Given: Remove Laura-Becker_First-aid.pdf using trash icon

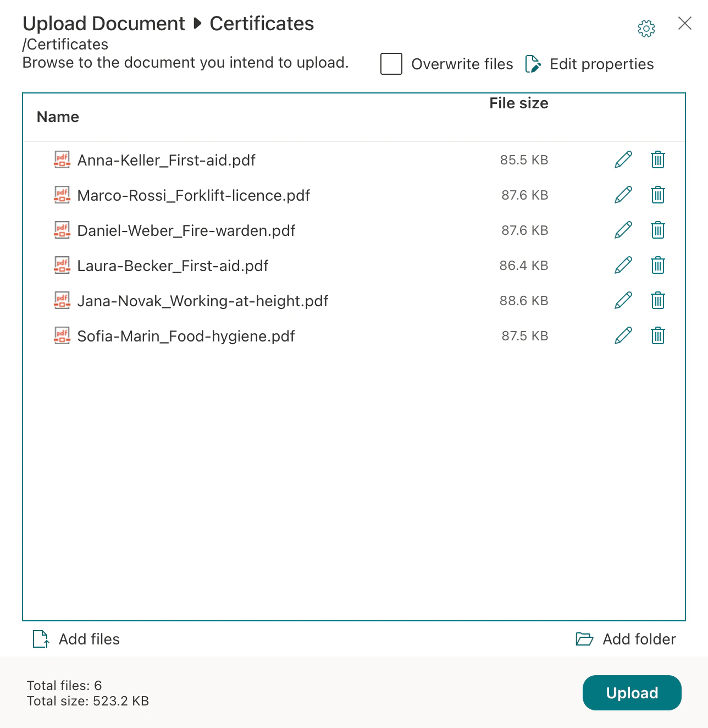Looking at the screenshot, I should (658, 266).
